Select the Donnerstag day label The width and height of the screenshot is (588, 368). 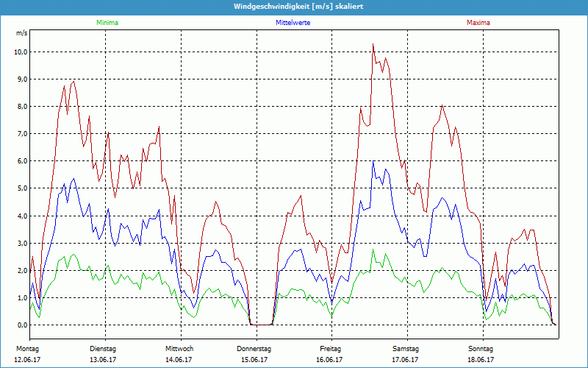pos(254,349)
